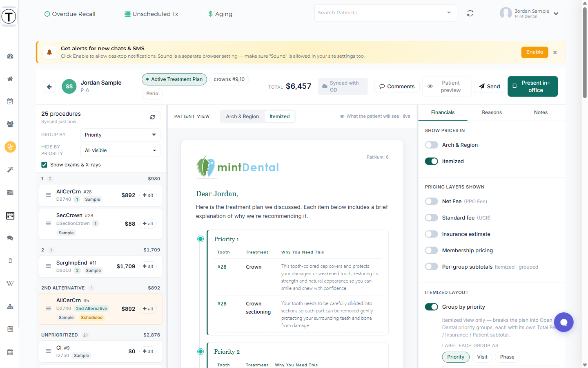Open the Hide By Priority dropdown
Image resolution: width=588 pixels, height=368 pixels.
(x=120, y=150)
